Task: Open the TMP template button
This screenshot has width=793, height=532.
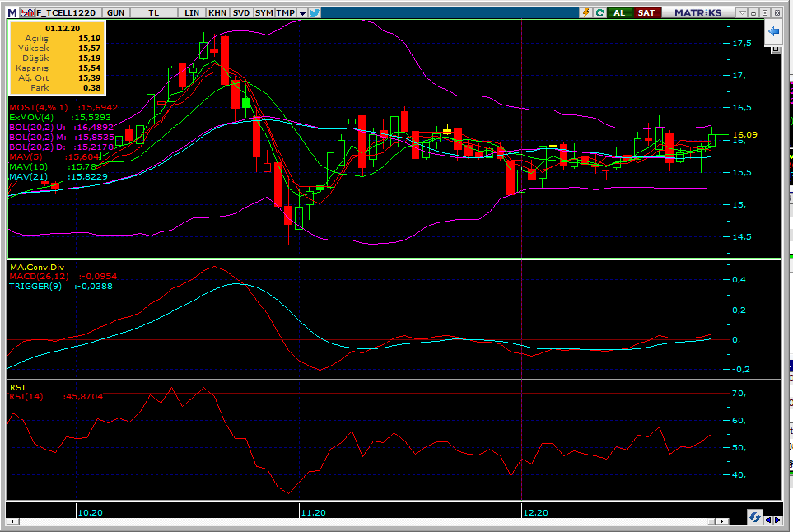Action: coord(286,12)
